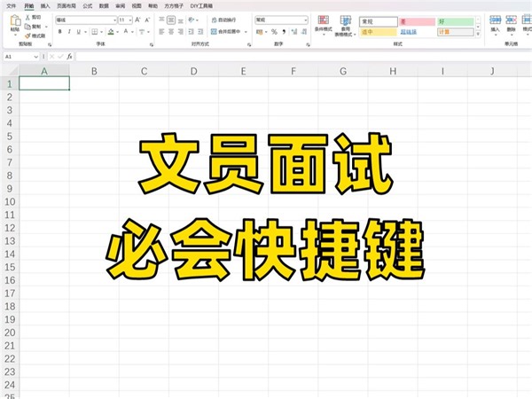Screen dimensions: 532x399
Task: Select the Normal (常规) cell style
Action: 379,21
